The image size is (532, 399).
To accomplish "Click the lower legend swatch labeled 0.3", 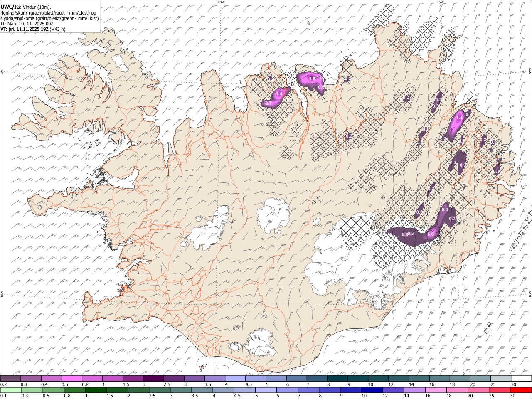I will [x=32, y=390].
